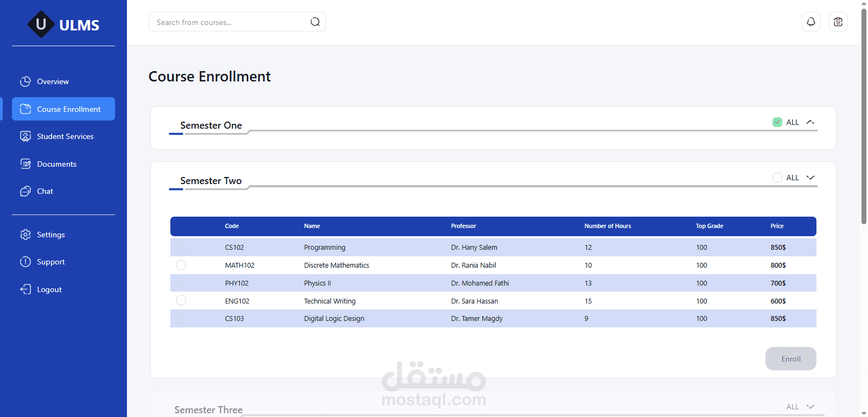868x417 pixels.
Task: Click the Semester Three heading
Action: [x=208, y=410]
